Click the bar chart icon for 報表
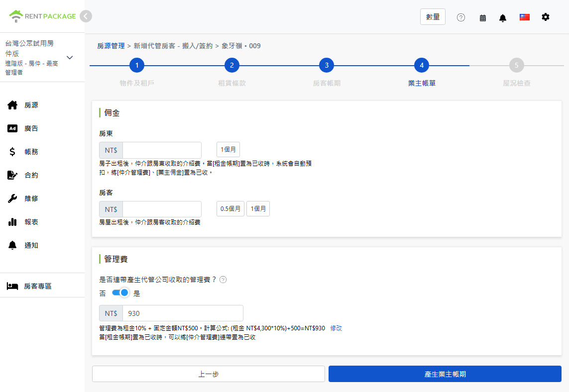The height and width of the screenshot is (392, 569). click(x=12, y=222)
